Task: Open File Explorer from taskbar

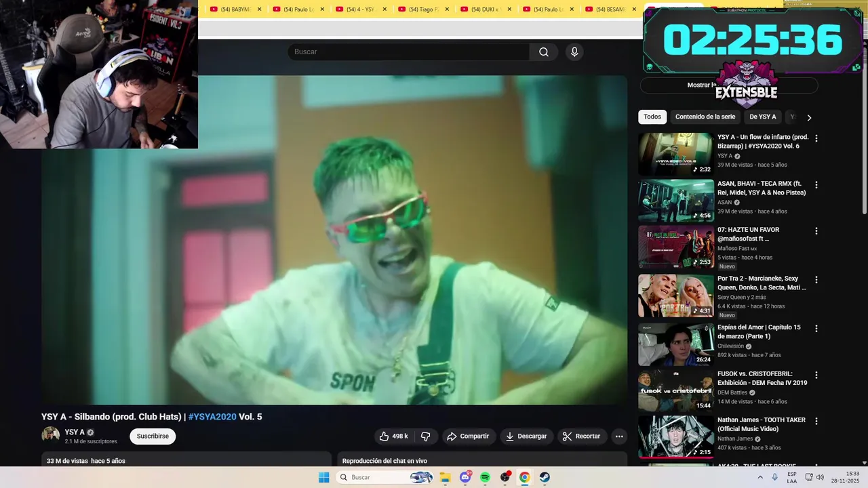Action: coord(446,477)
